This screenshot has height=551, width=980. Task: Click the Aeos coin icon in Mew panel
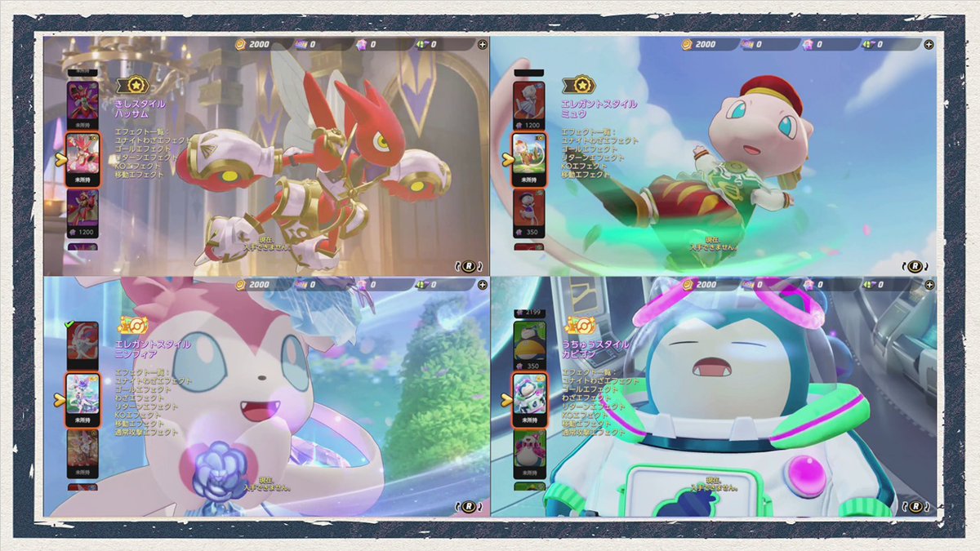click(688, 44)
